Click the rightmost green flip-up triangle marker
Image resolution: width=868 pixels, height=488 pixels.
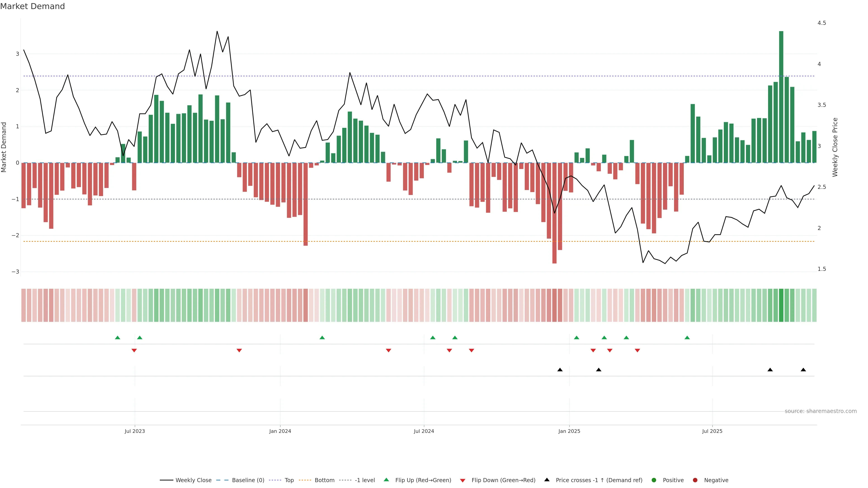pos(687,338)
